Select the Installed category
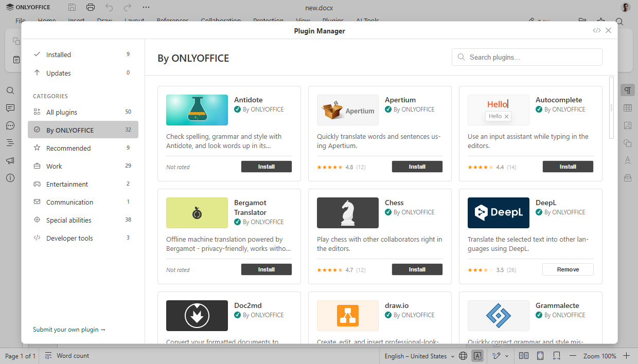The height and width of the screenshot is (364, 638). click(83, 54)
